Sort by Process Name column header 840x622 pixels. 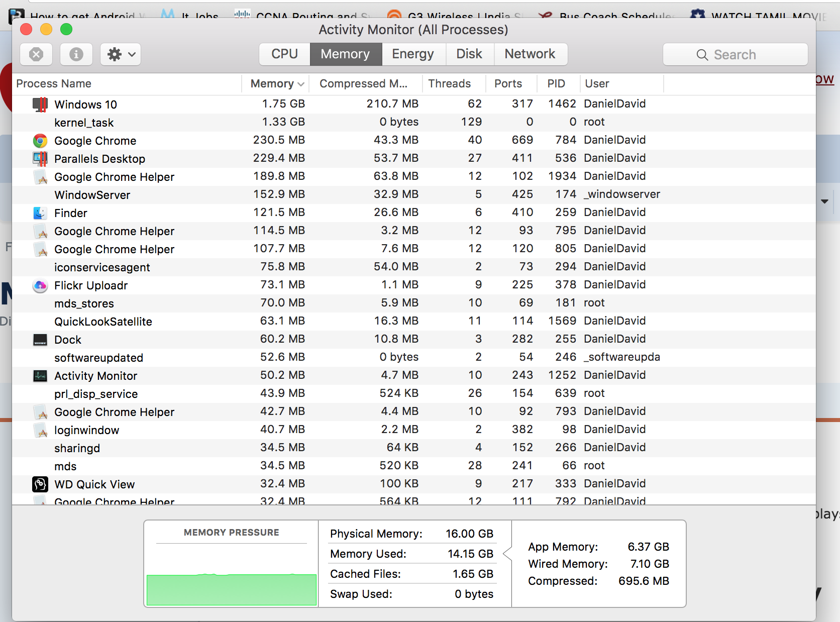pyautogui.click(x=127, y=84)
